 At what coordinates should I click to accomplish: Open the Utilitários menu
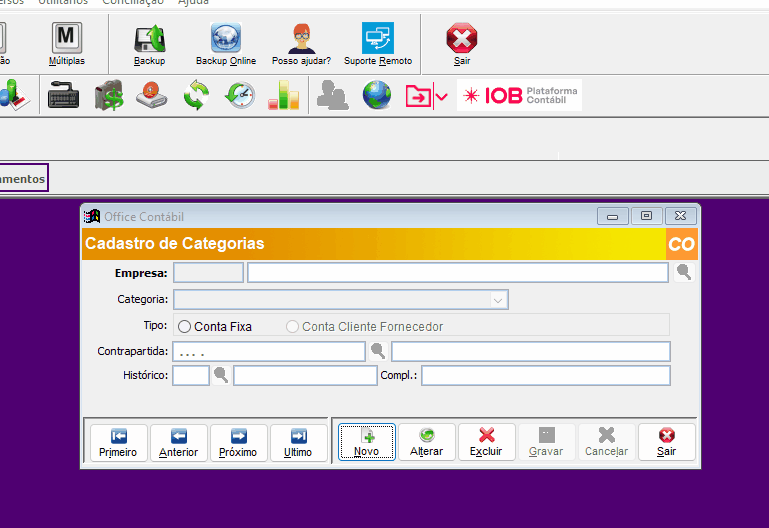click(63, 2)
